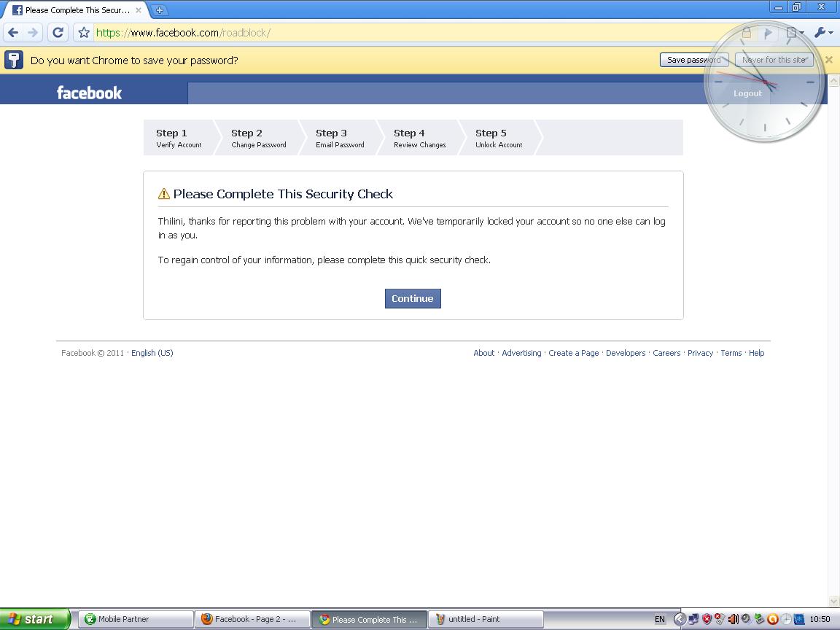Select Step 5 Unlock Account
This screenshot has height=630, width=840.
coord(499,138)
